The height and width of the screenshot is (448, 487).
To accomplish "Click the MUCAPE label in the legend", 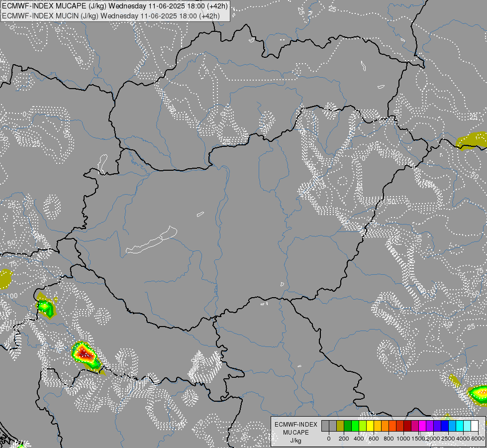I will [x=296, y=433].
